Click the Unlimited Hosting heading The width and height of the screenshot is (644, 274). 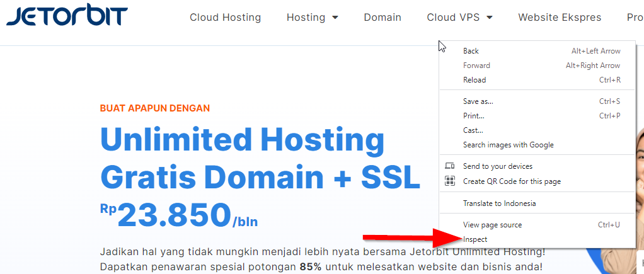tap(243, 140)
